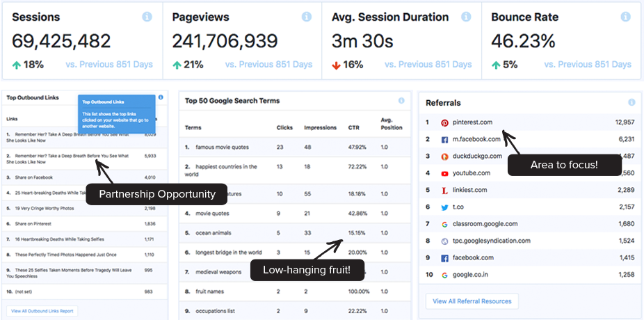Open View All Outbound Links Report

tap(42, 311)
